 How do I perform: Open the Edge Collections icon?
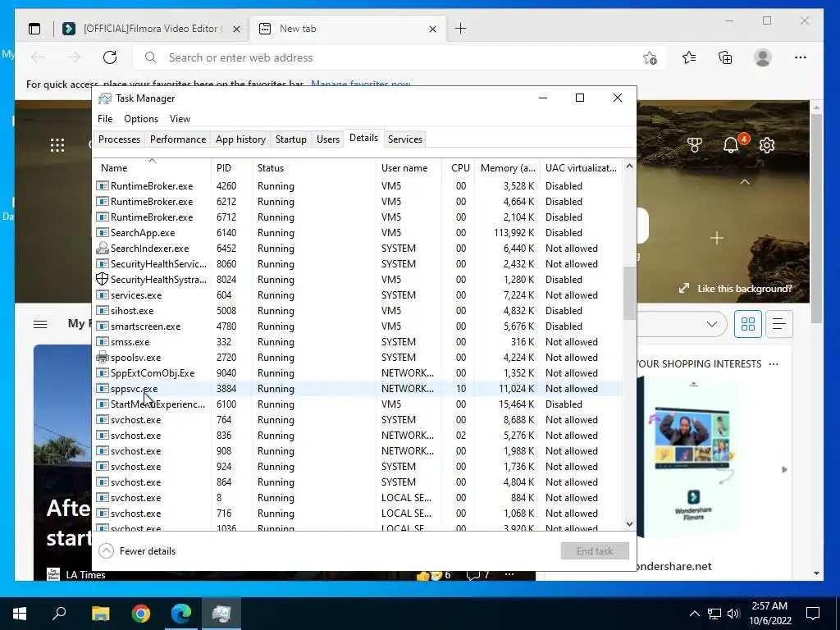coord(725,57)
